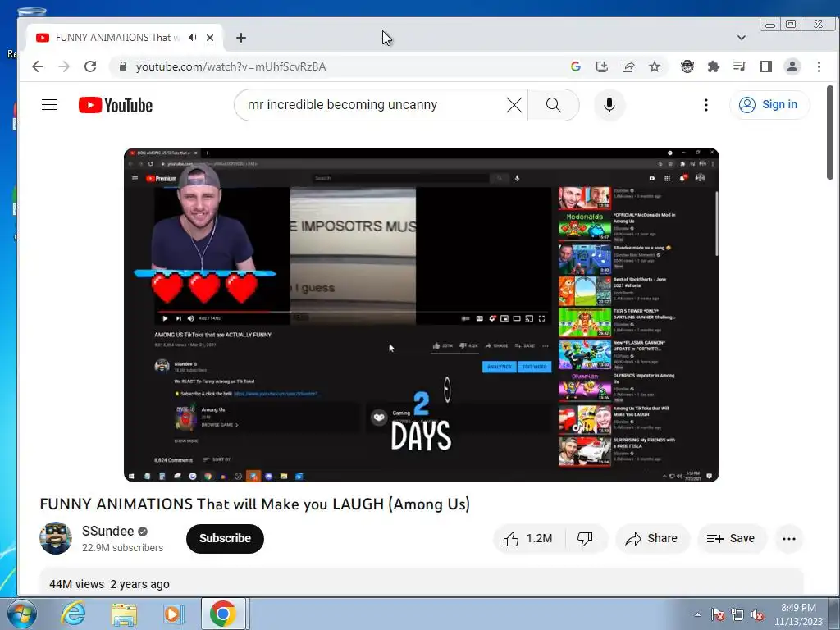Launch Internet Explorer from taskbar
The image size is (840, 630).
coord(73,614)
